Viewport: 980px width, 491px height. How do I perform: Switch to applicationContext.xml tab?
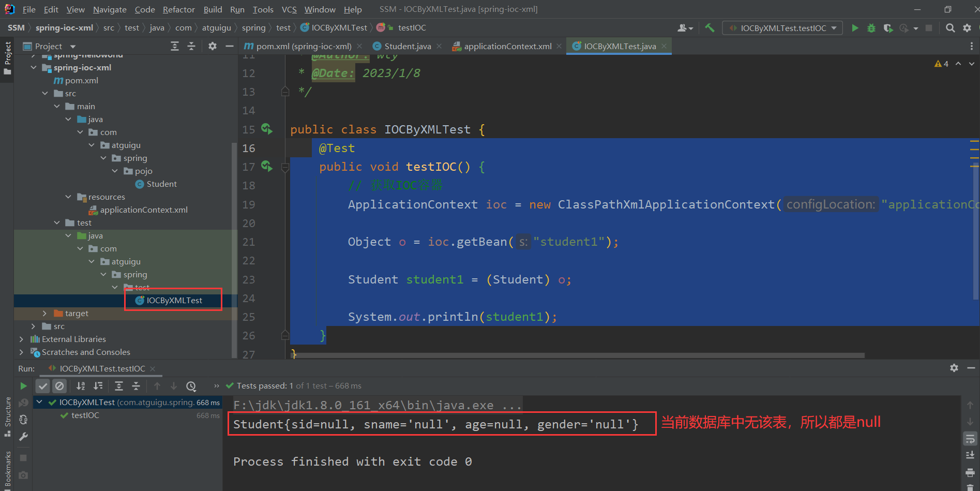pyautogui.click(x=507, y=46)
